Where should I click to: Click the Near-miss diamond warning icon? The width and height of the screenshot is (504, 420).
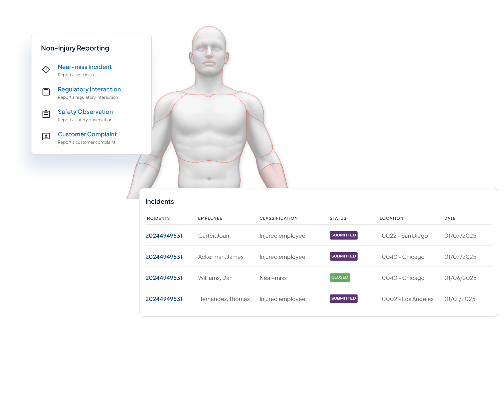[x=46, y=70]
